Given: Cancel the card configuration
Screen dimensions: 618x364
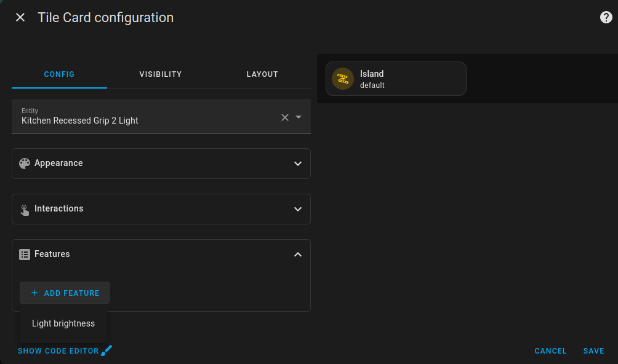Looking at the screenshot, I should (550, 350).
